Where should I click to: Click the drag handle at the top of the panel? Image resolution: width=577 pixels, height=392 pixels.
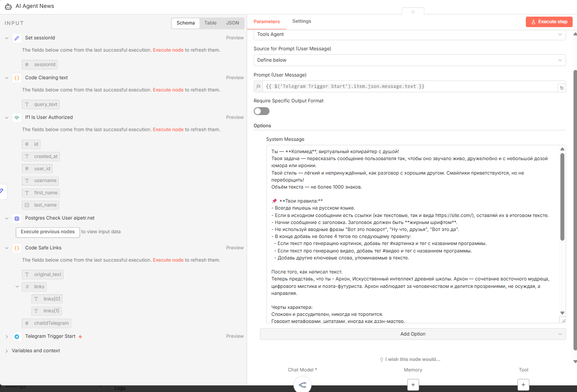pyautogui.click(x=413, y=11)
